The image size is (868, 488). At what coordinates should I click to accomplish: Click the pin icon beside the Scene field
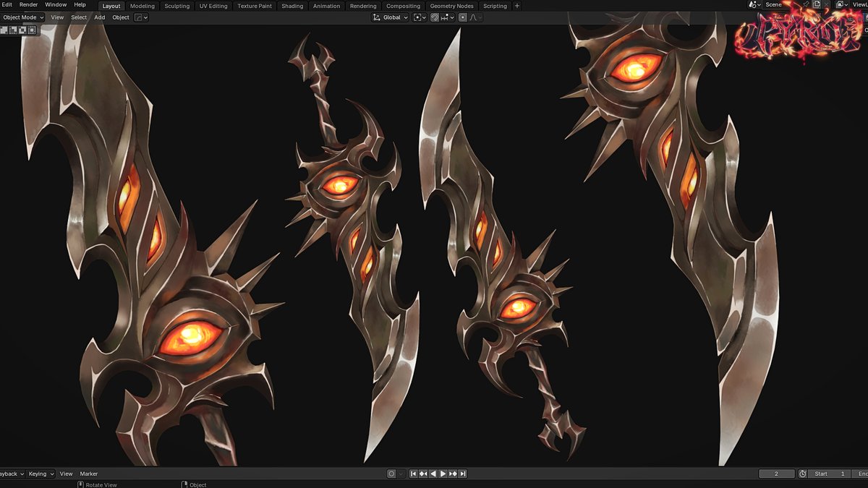806,4
